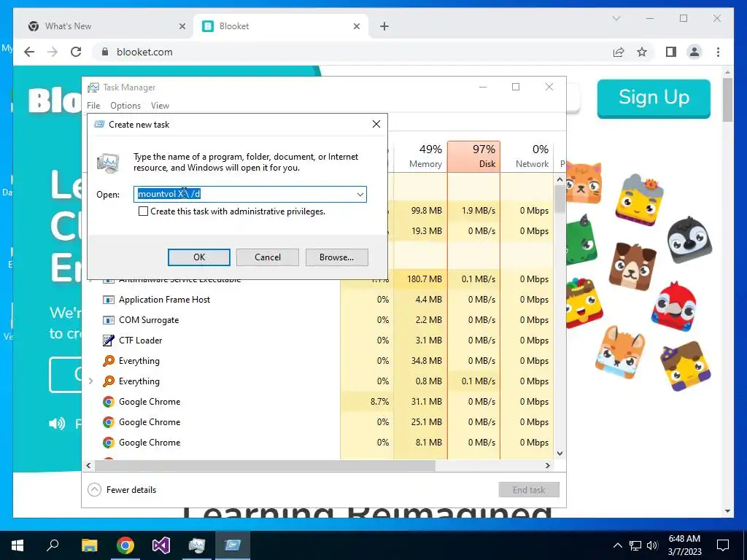Click icon of Everything using 34.8 MB
Viewport: 747px width, 560px height.
point(109,361)
